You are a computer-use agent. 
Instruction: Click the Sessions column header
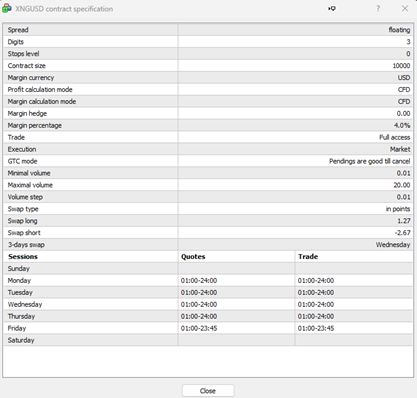pyautogui.click(x=23, y=257)
